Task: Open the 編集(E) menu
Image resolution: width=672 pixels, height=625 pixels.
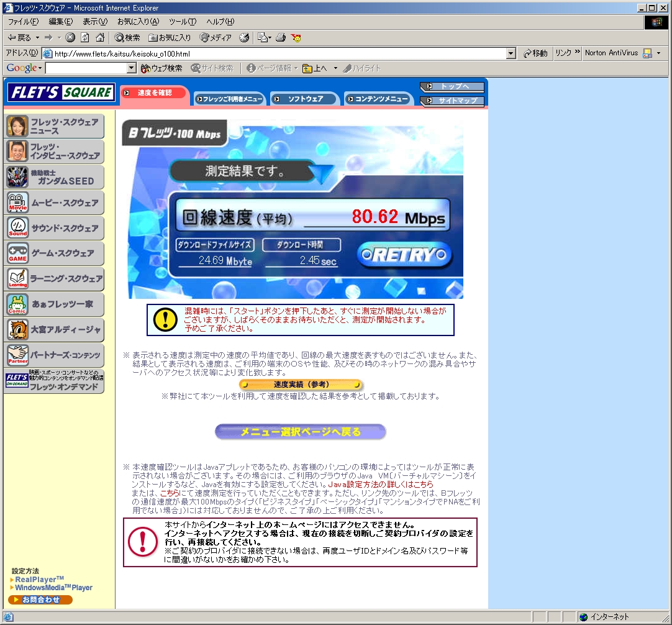Action: click(60, 21)
